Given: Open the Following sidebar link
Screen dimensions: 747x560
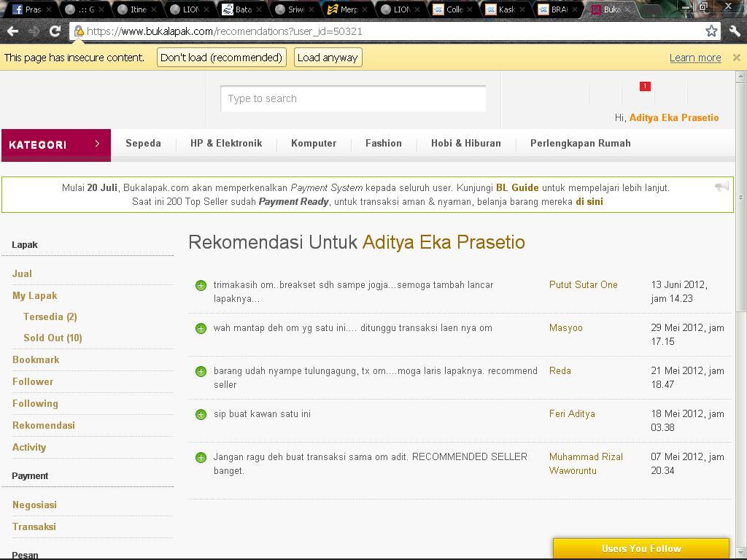Looking at the screenshot, I should click(x=35, y=403).
